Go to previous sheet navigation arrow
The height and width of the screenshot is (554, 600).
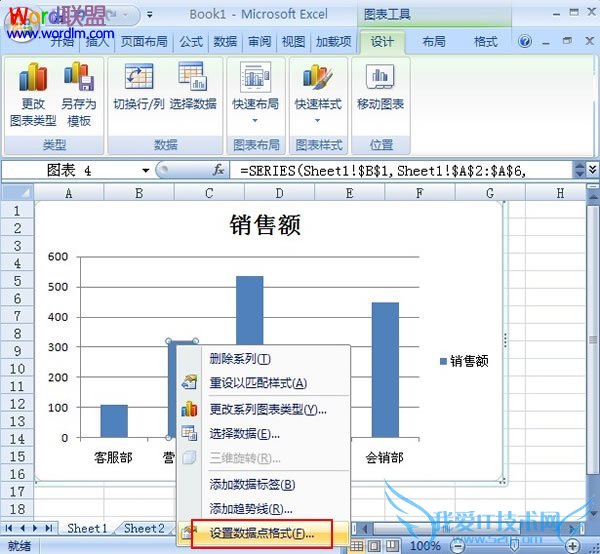tap(22, 528)
